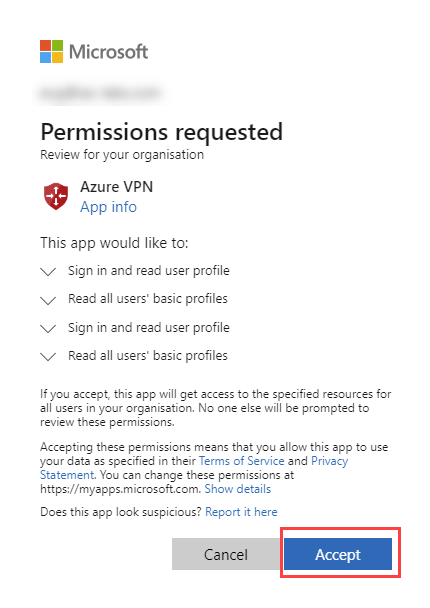Click the Show details link
This screenshot has width=430, height=608.
point(238,489)
